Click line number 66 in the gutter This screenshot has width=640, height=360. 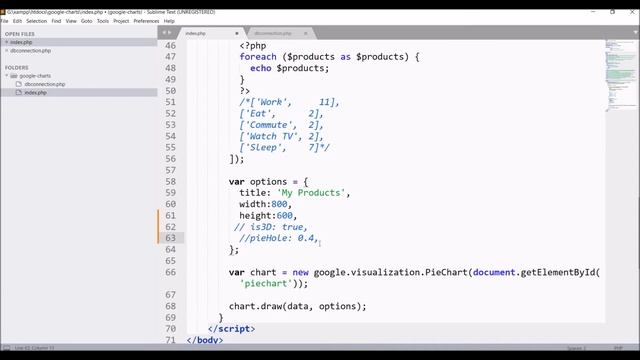pyautogui.click(x=170, y=272)
